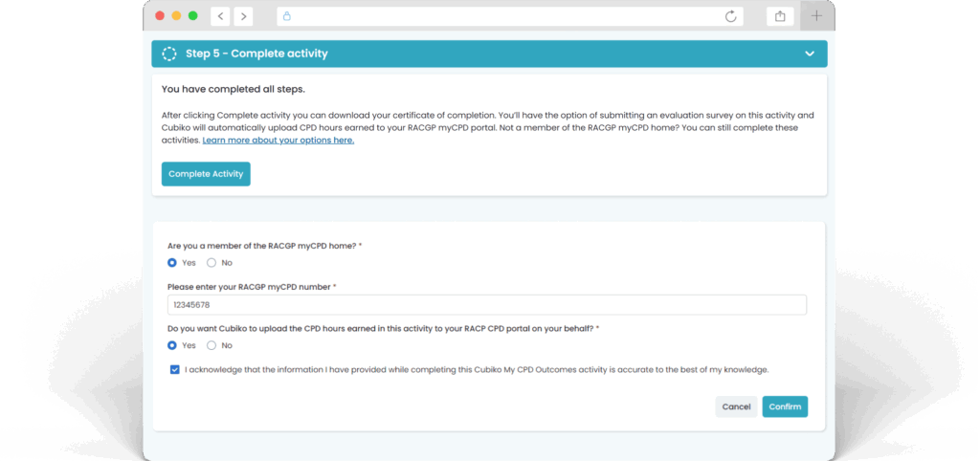Image resolution: width=980 pixels, height=461 pixels.
Task: Untick the accuracy acknowledgement checkbox
Action: pos(174,370)
